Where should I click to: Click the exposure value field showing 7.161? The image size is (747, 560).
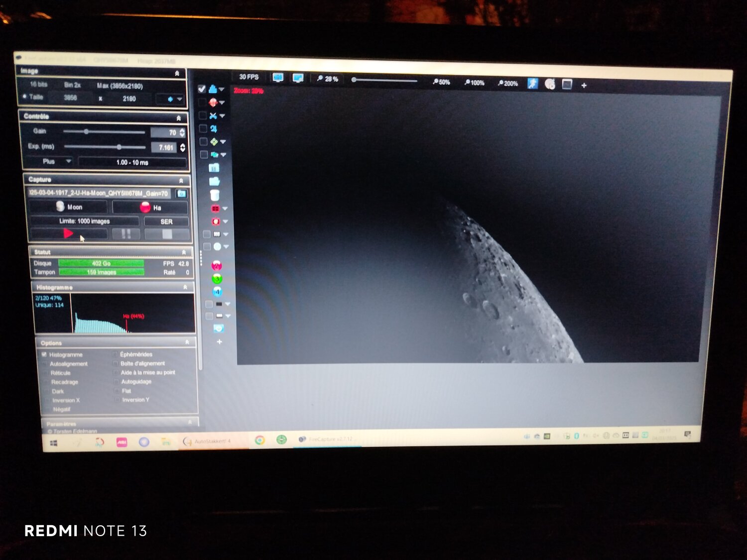click(164, 147)
